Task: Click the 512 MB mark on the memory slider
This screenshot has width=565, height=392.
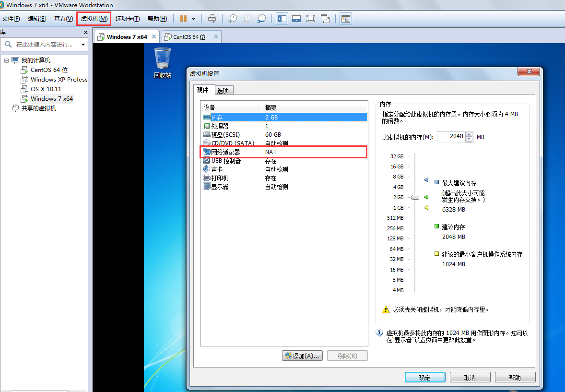Action: click(x=395, y=218)
